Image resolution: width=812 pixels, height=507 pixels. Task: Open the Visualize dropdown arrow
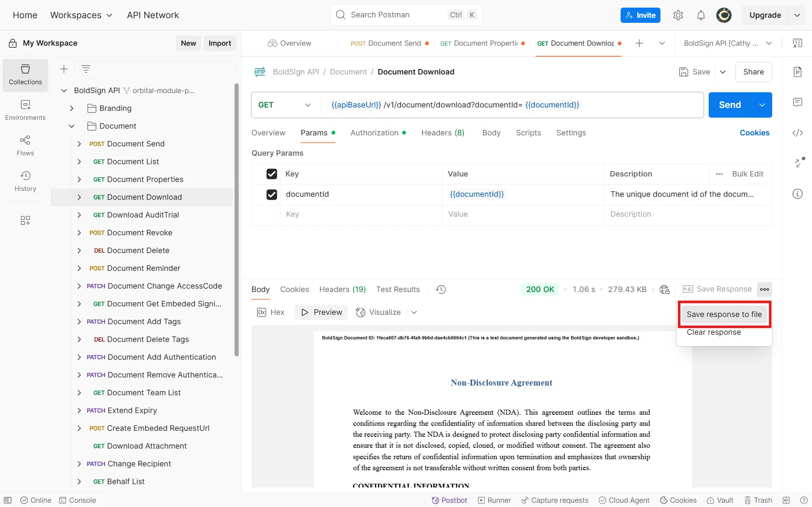pos(414,312)
